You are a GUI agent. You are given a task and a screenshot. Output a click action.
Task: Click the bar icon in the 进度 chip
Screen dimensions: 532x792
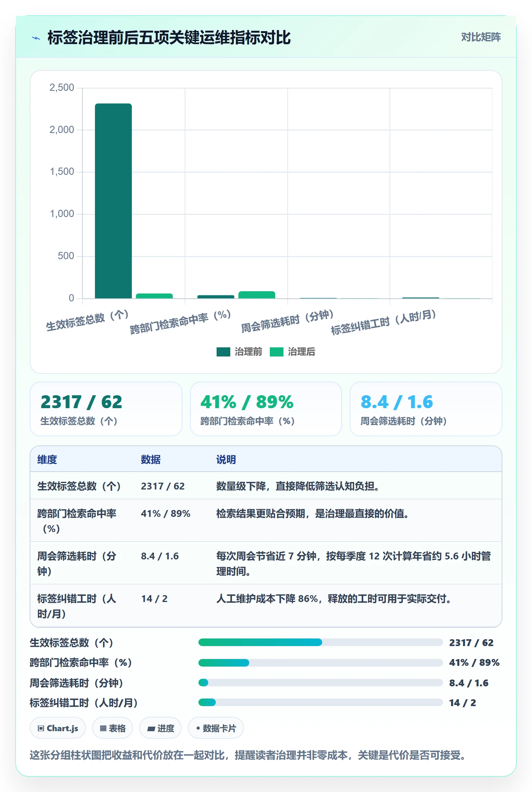[151, 729]
